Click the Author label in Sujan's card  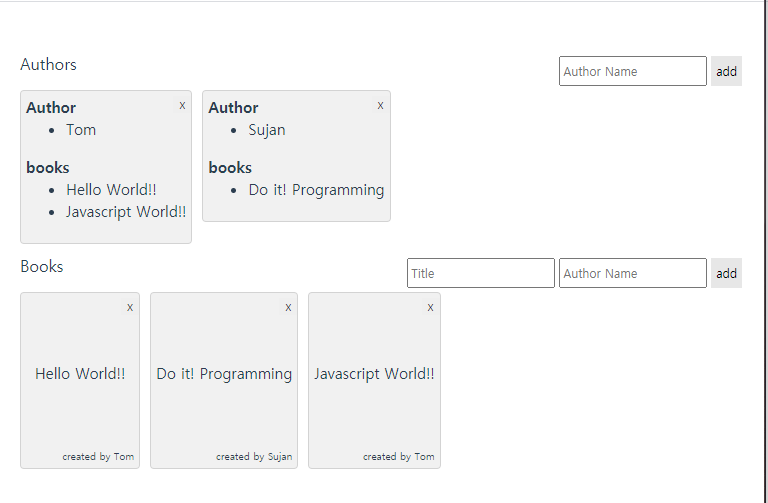point(233,107)
